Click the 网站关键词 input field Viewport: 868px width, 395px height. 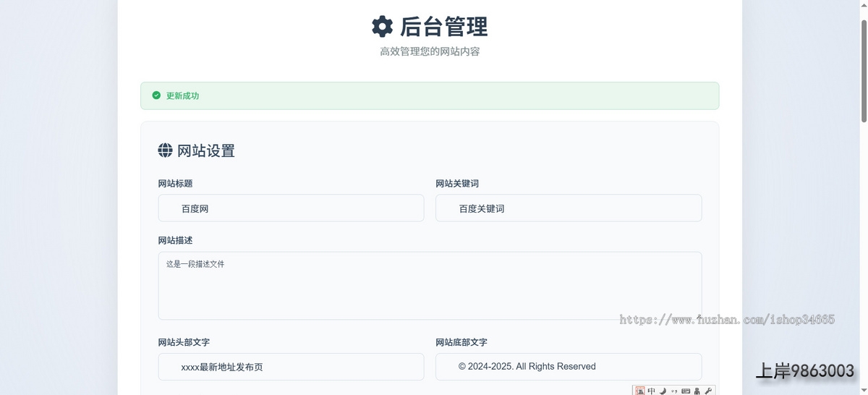(568, 208)
